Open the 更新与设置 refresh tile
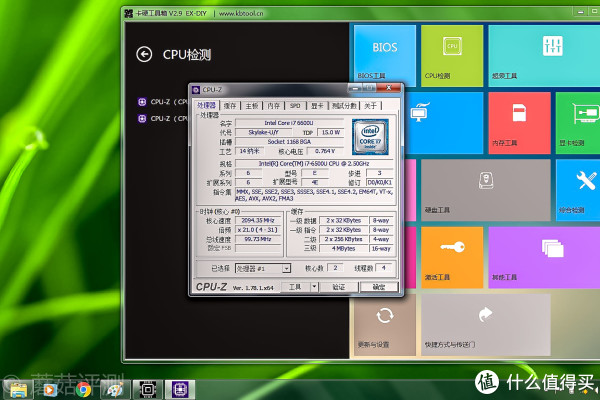Screen dimensions: 600x400 pos(385,325)
